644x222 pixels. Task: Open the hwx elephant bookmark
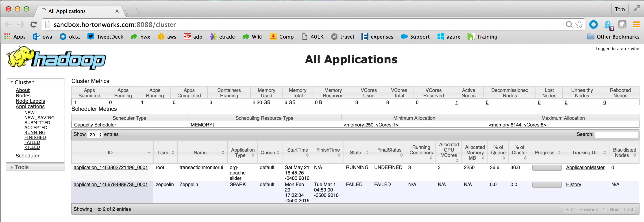point(140,37)
